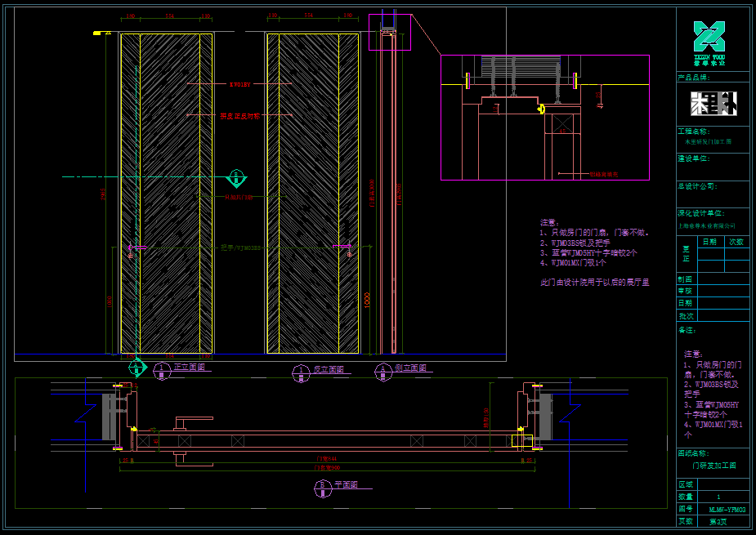The height and width of the screenshot is (535, 756).
Task: Select the lever handle in the plan view
Action: pos(193,421)
